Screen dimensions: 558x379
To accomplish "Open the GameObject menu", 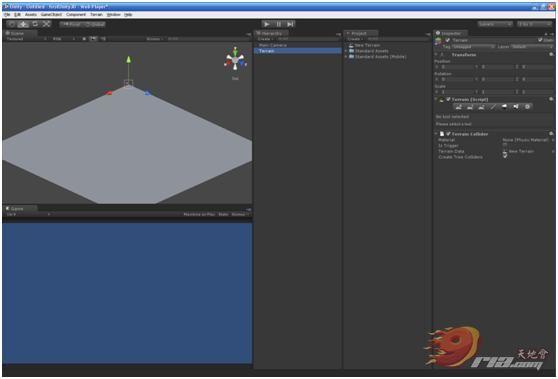I will [51, 15].
